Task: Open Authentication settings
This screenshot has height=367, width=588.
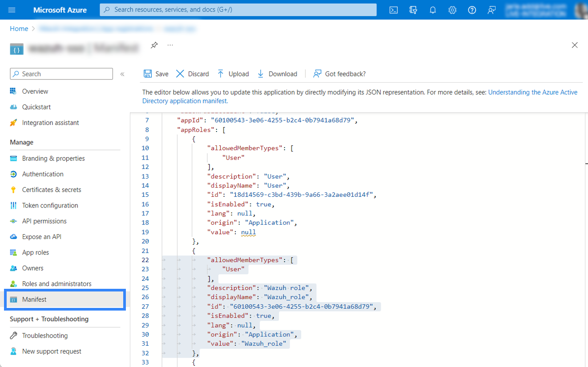Action: pyautogui.click(x=43, y=174)
